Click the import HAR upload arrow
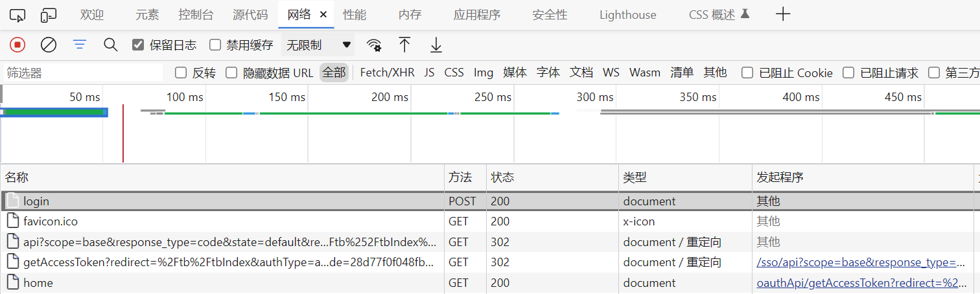This screenshot has height=294, width=980. 404,45
